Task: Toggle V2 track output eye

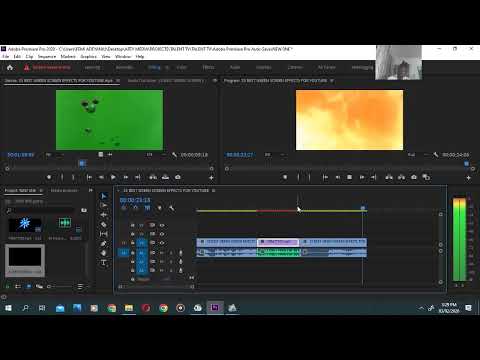Action: [x=162, y=234]
